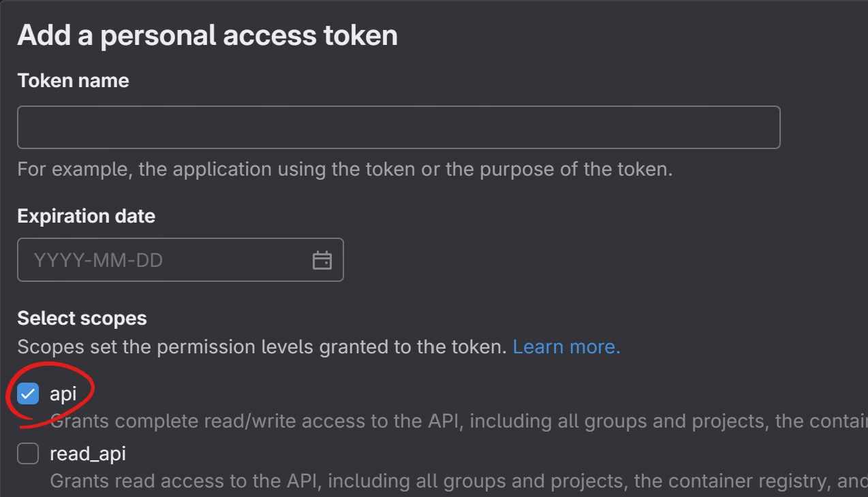Click the YYYY-MM-DD placeholder text
Image resolution: width=868 pixels, height=497 pixels.
pyautogui.click(x=98, y=260)
